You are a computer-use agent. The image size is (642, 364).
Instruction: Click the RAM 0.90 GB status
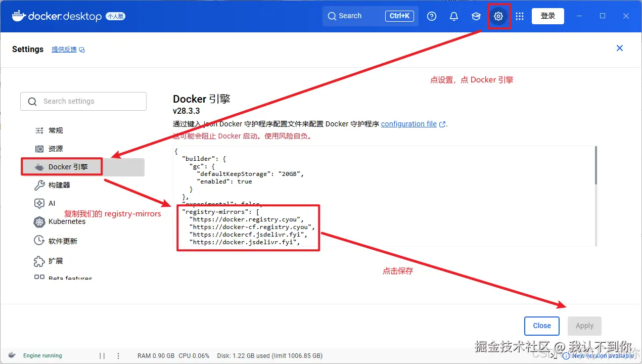pyautogui.click(x=156, y=355)
